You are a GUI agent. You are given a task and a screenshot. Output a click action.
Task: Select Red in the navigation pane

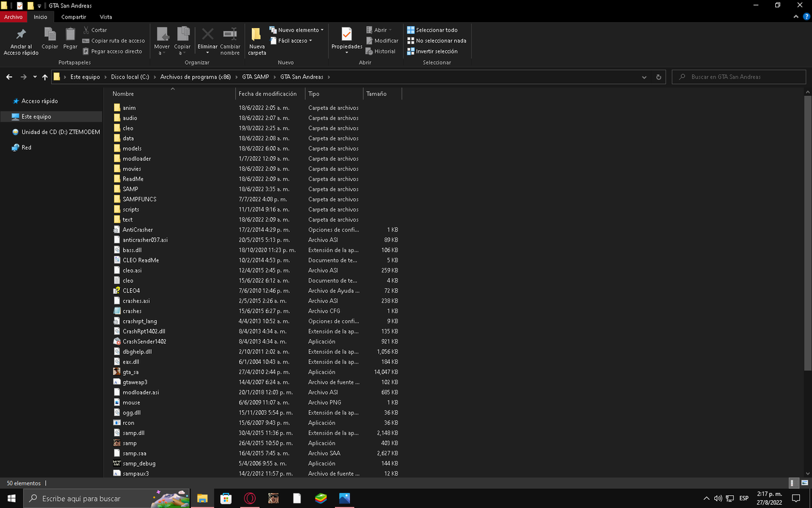(x=26, y=147)
